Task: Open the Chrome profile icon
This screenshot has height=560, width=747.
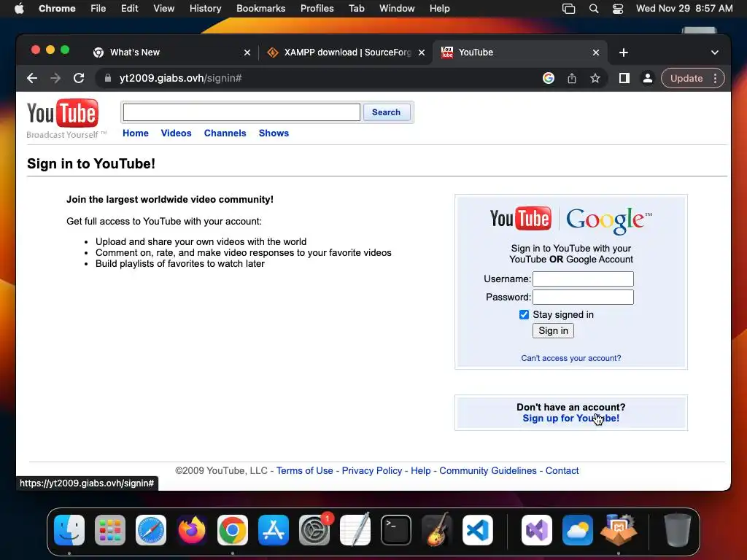Action: [648, 78]
